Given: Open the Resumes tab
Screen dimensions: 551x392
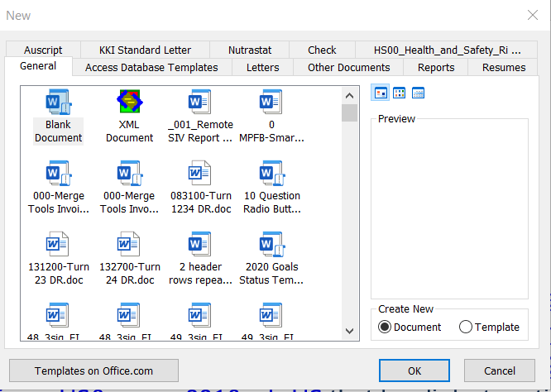Looking at the screenshot, I should pyautogui.click(x=504, y=68).
